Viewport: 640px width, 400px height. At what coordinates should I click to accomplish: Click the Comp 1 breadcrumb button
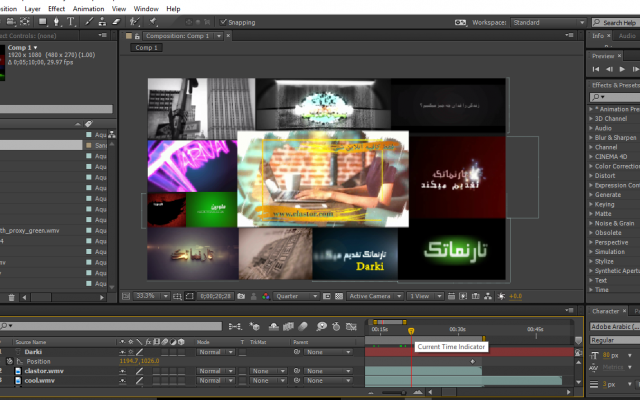point(146,48)
